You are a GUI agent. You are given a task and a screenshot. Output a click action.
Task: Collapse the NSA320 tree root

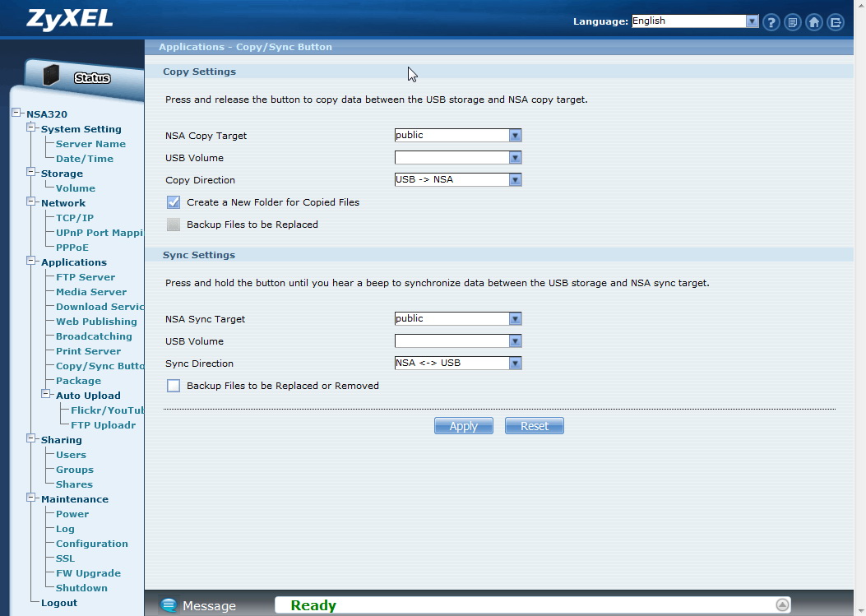[16, 113]
